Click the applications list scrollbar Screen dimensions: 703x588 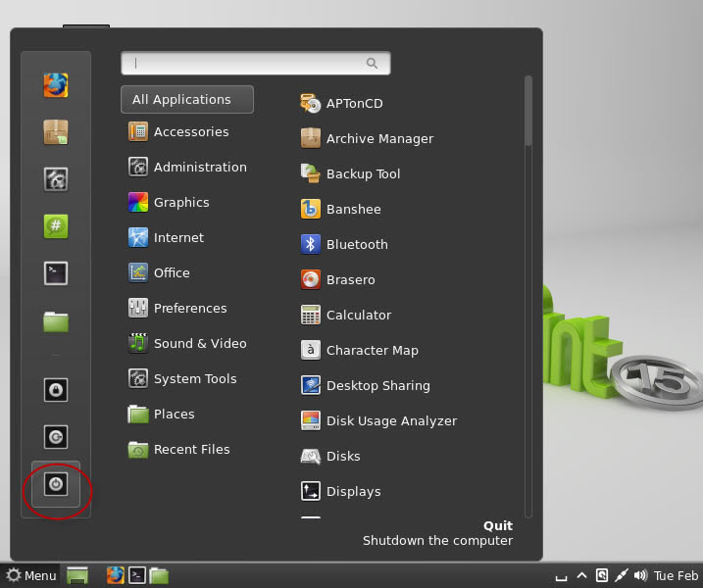tap(528, 111)
